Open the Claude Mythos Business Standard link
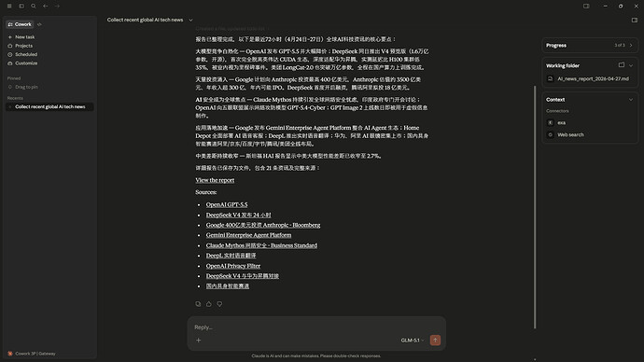Image resolution: width=644 pixels, height=362 pixels. (x=261, y=245)
